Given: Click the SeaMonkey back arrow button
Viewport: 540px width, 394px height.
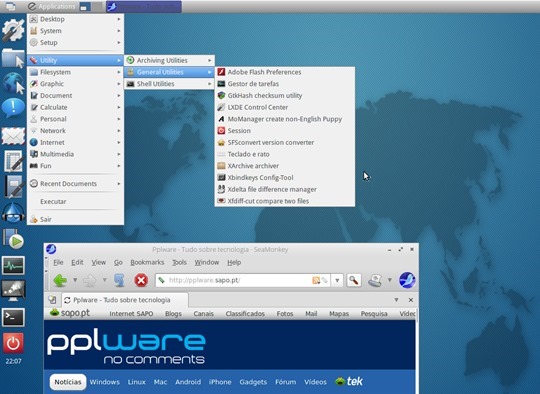Looking at the screenshot, I should click(x=60, y=280).
